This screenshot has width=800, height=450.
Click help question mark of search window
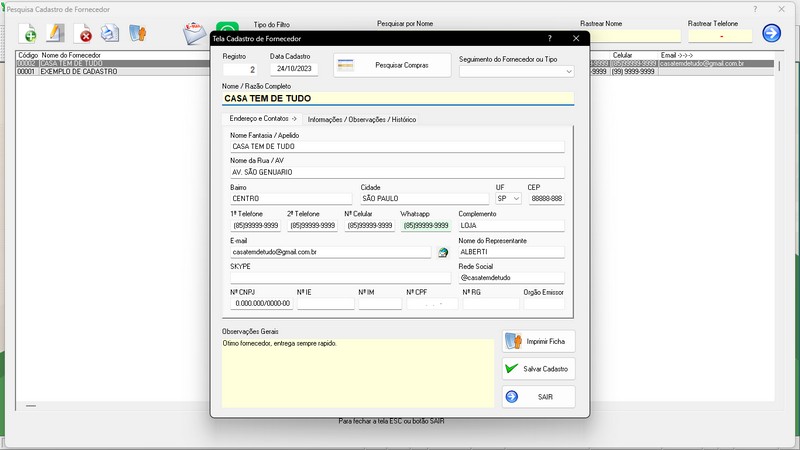coord(755,9)
